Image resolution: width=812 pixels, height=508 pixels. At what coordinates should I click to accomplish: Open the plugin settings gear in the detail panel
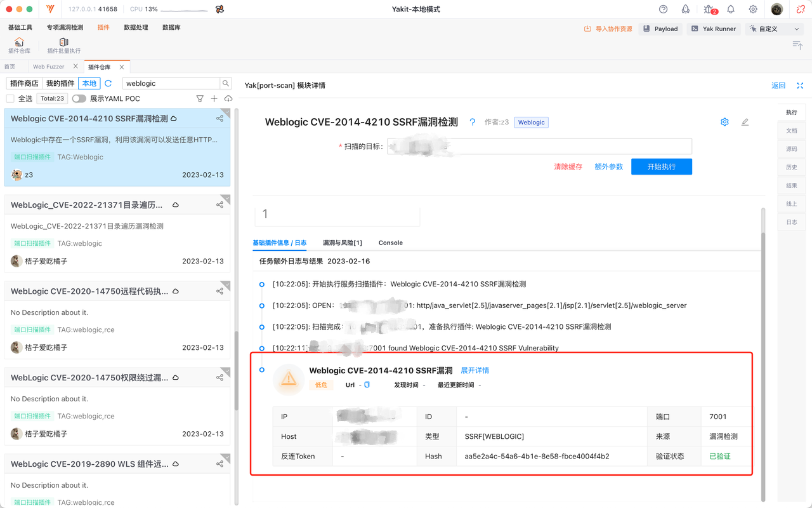click(x=724, y=122)
